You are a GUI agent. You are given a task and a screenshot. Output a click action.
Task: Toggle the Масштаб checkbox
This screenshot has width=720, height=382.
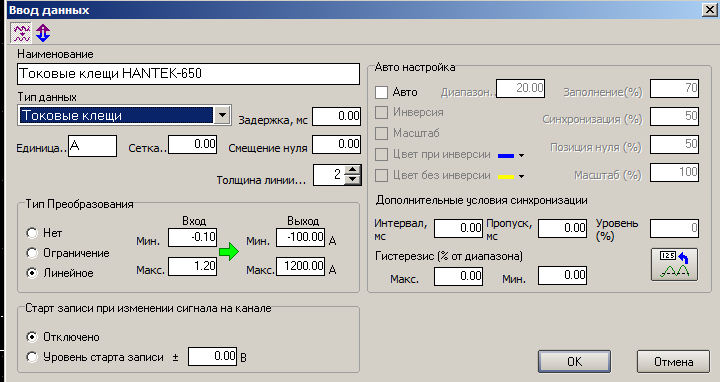coord(382,133)
